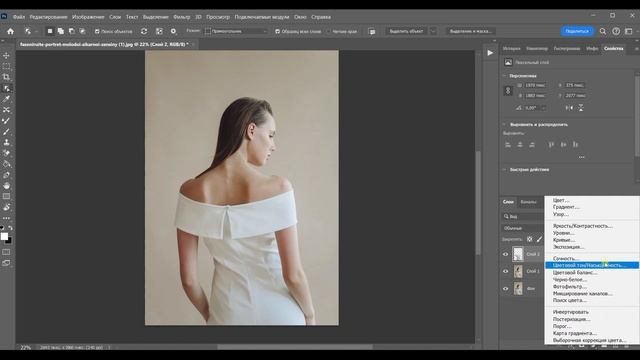Click the Home icon in options bar
The height and width of the screenshot is (360, 640).
pyautogui.click(x=10, y=31)
